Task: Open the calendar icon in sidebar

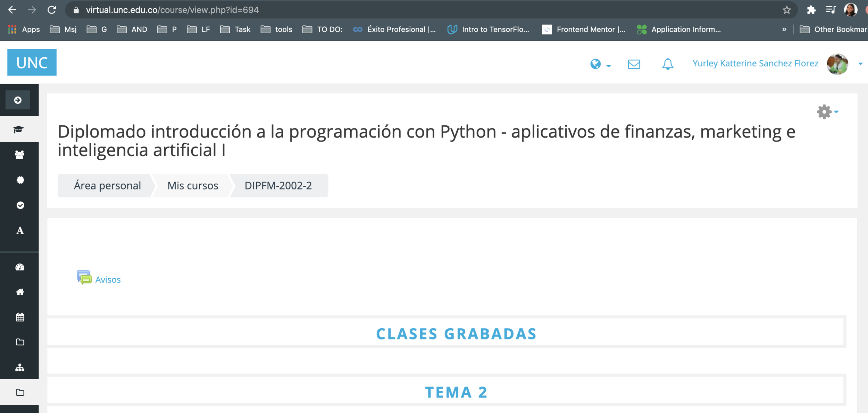Action: click(20, 317)
